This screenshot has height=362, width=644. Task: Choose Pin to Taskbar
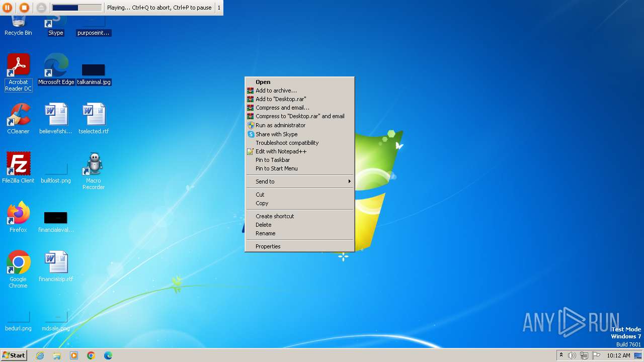click(299, 160)
